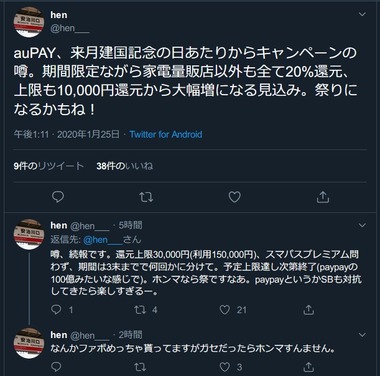Like the main auPAY campaign tweet
This screenshot has width=380, height=376.
234,197
